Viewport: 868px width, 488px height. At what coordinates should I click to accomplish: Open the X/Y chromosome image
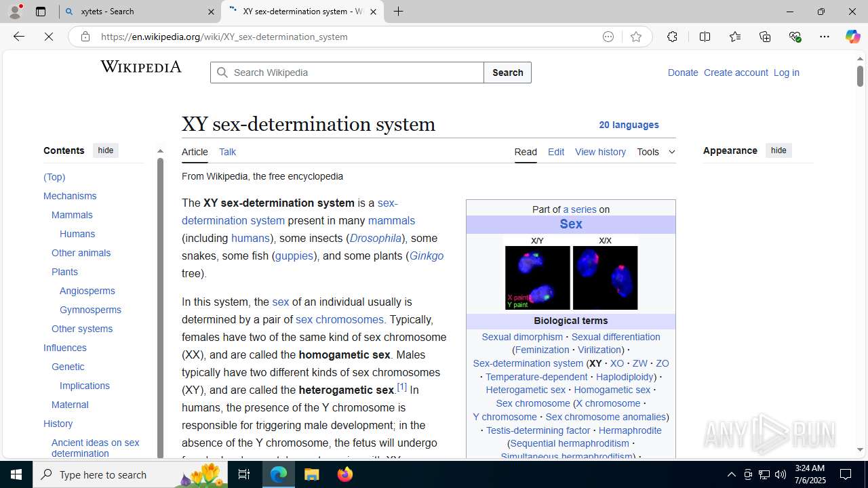537,277
